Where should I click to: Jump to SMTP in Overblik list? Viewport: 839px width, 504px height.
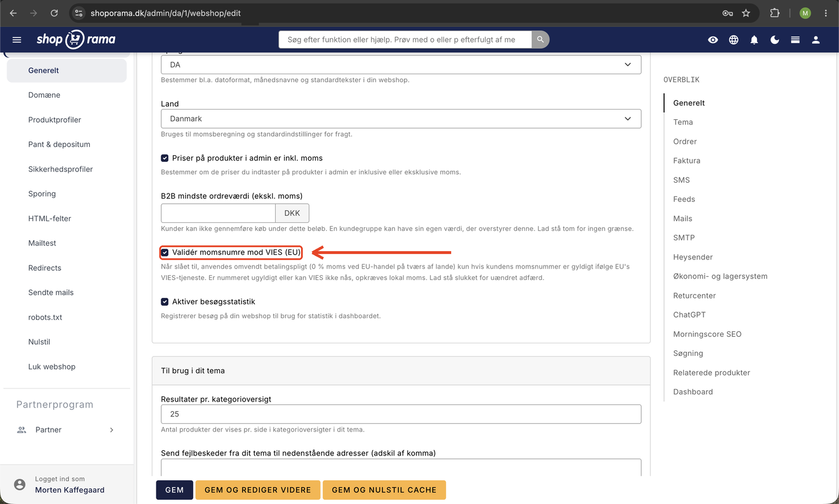(684, 238)
